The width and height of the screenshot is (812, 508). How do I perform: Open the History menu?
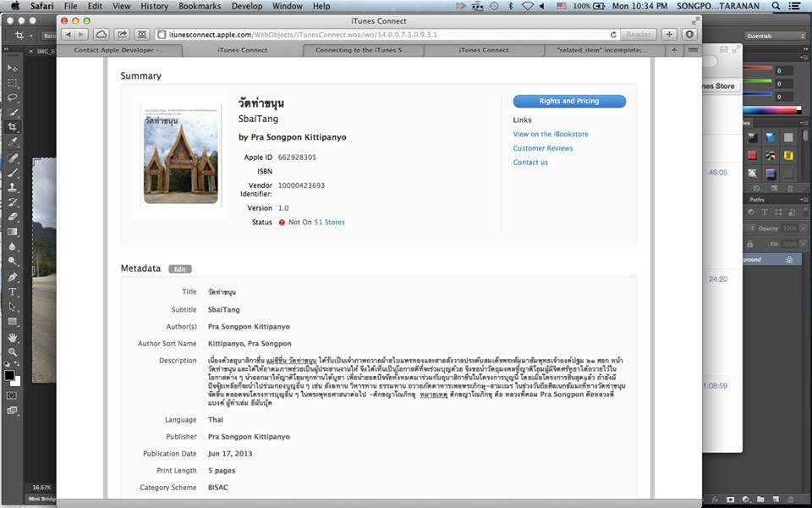154,6
